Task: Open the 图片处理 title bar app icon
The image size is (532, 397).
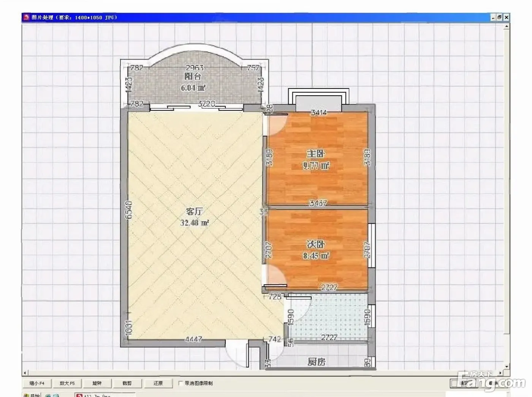Action: click(x=27, y=17)
